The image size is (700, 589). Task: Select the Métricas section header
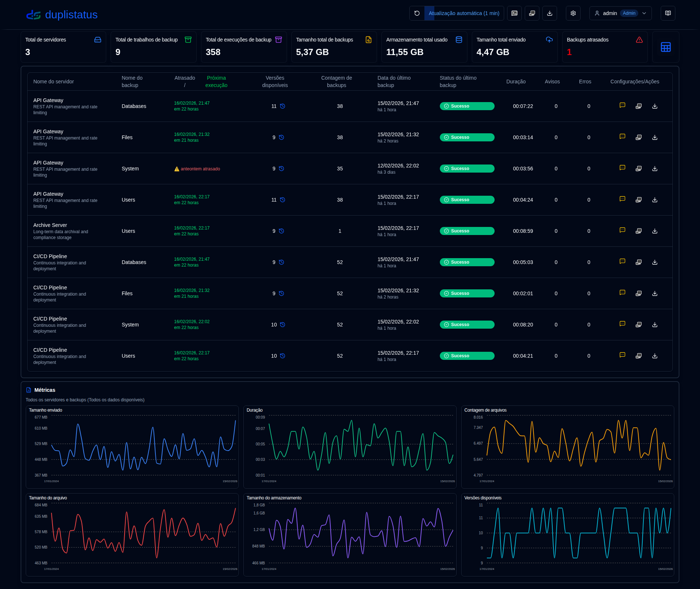click(44, 390)
